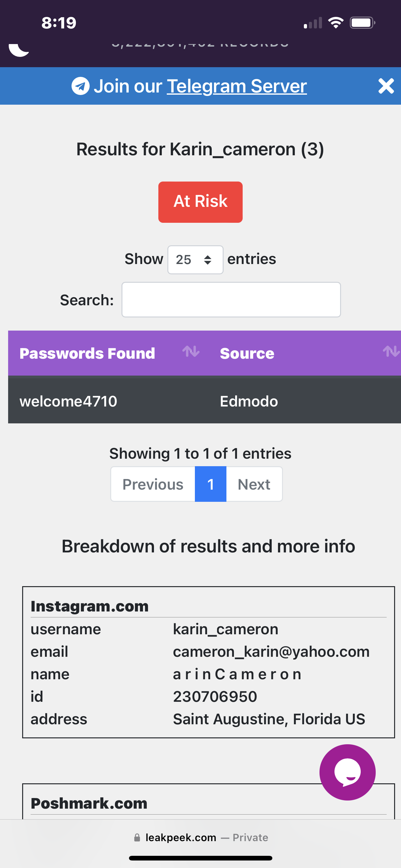Select page 1 in pagination
This screenshot has width=401, height=868.
[x=210, y=484]
